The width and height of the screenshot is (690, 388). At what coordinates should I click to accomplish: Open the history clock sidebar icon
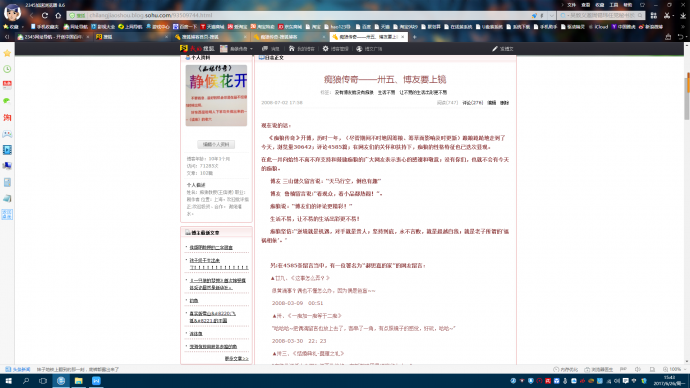click(x=7, y=69)
